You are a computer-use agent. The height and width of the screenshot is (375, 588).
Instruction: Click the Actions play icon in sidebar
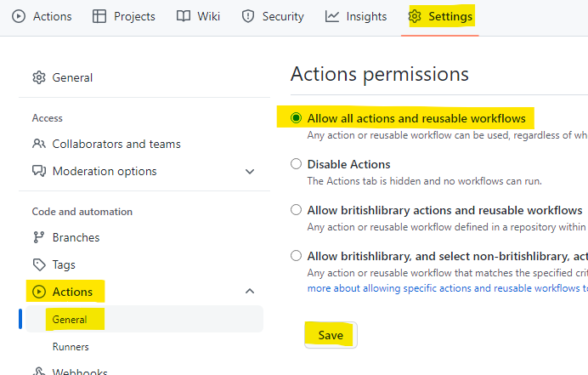point(39,292)
